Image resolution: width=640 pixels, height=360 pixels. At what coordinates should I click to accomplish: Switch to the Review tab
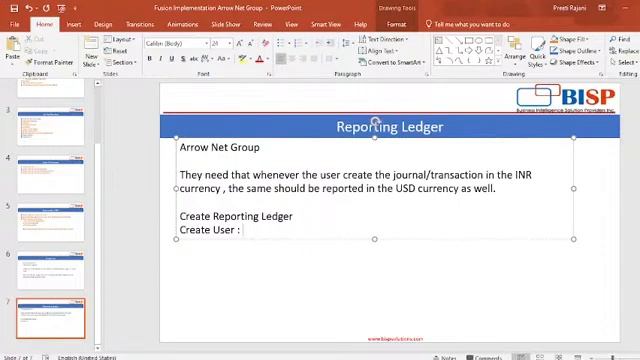[262, 24]
